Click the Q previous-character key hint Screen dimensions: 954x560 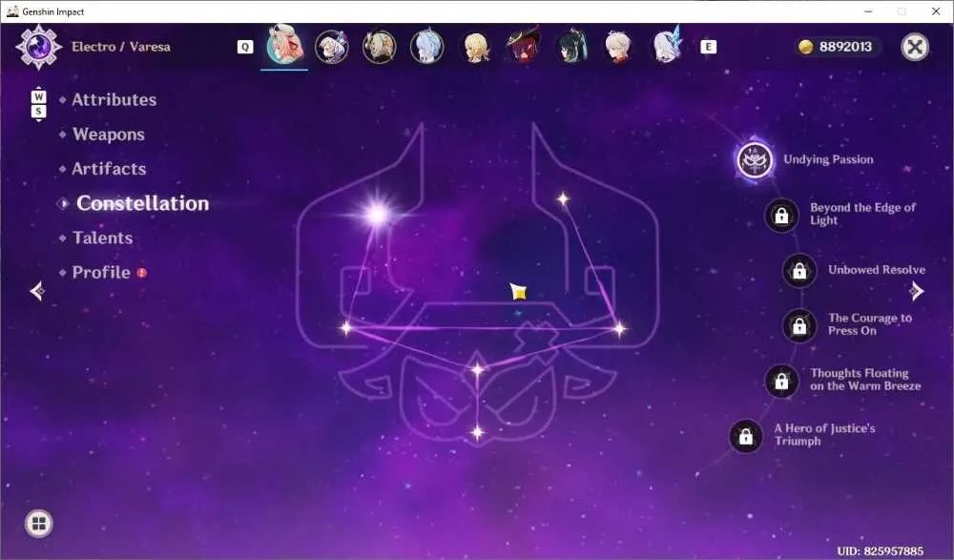tap(245, 47)
